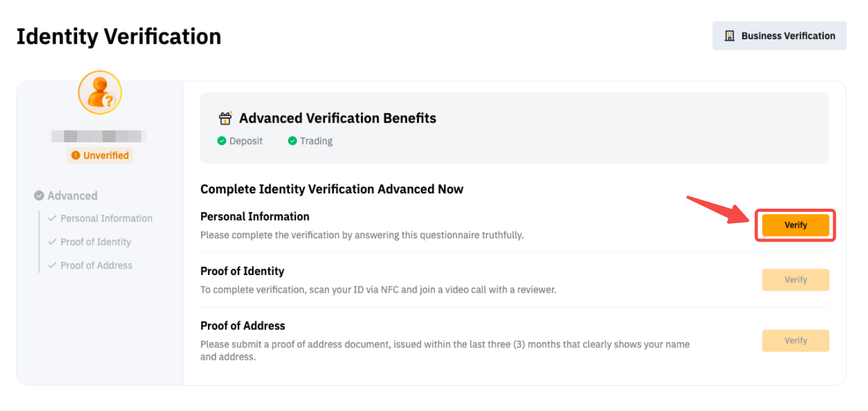The height and width of the screenshot is (411, 868).
Task: Click the checkmark beside sidebar Proof of Identity
Action: [52, 242]
